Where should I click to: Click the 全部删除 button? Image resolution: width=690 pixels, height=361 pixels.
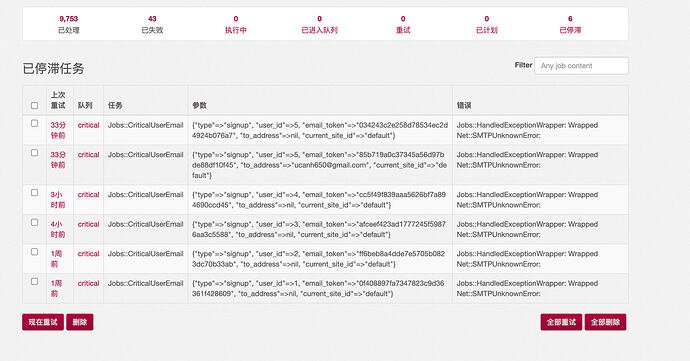[x=606, y=322]
